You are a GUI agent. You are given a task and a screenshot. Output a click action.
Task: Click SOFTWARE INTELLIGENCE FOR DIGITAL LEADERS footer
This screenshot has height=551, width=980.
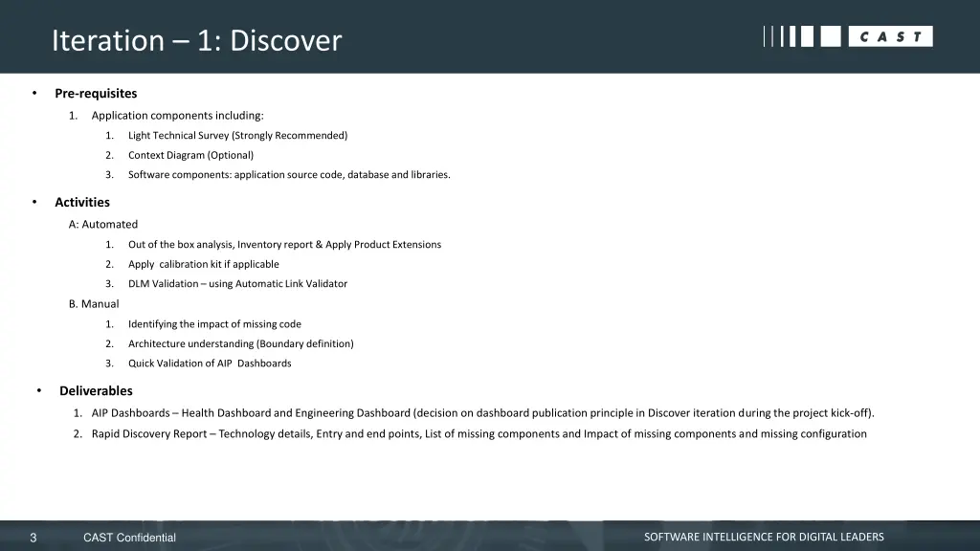(765, 537)
